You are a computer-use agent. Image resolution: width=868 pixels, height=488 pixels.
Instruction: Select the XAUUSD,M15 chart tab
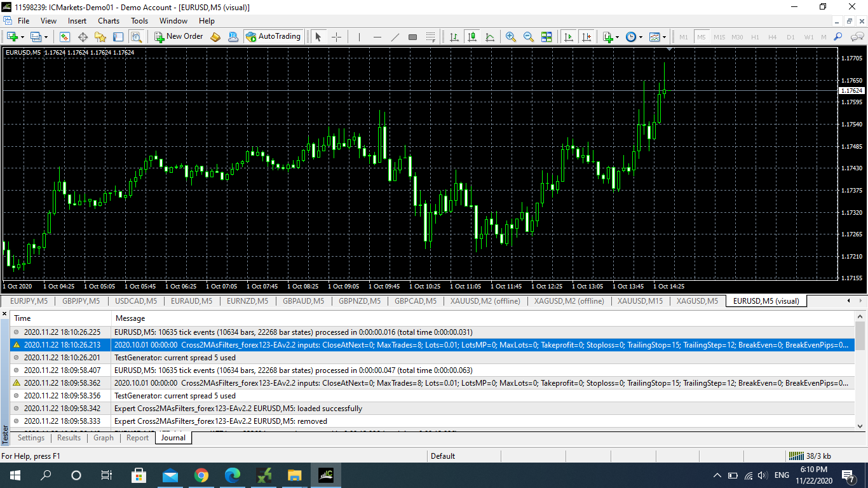click(x=640, y=301)
